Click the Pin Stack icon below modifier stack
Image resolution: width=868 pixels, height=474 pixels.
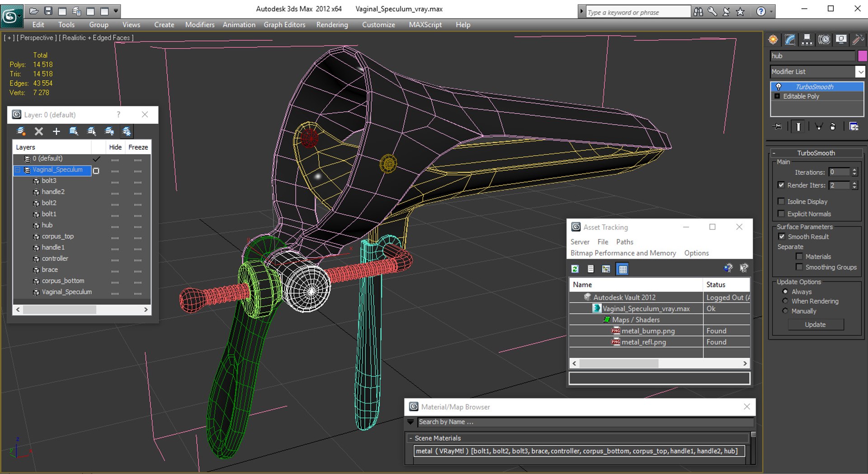pyautogui.click(x=778, y=127)
